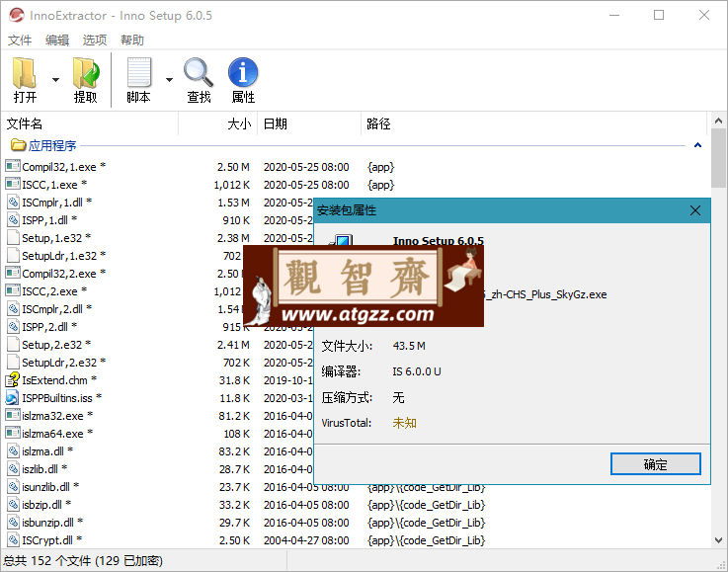Close the 安装包属性 dialog

tap(695, 210)
